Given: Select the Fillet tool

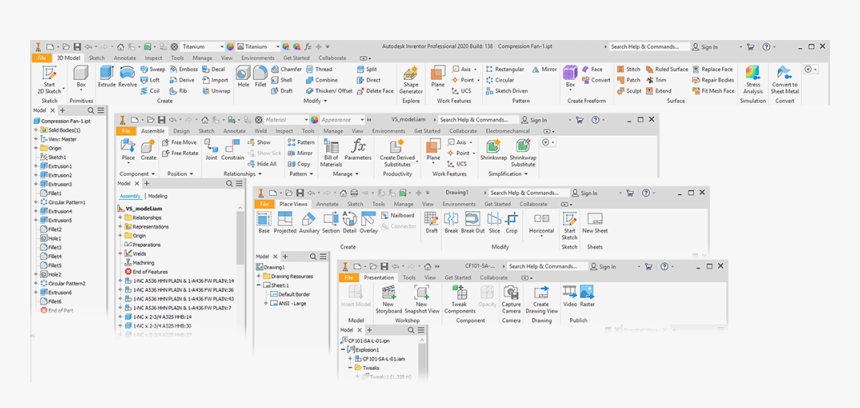Looking at the screenshot, I should (261, 77).
